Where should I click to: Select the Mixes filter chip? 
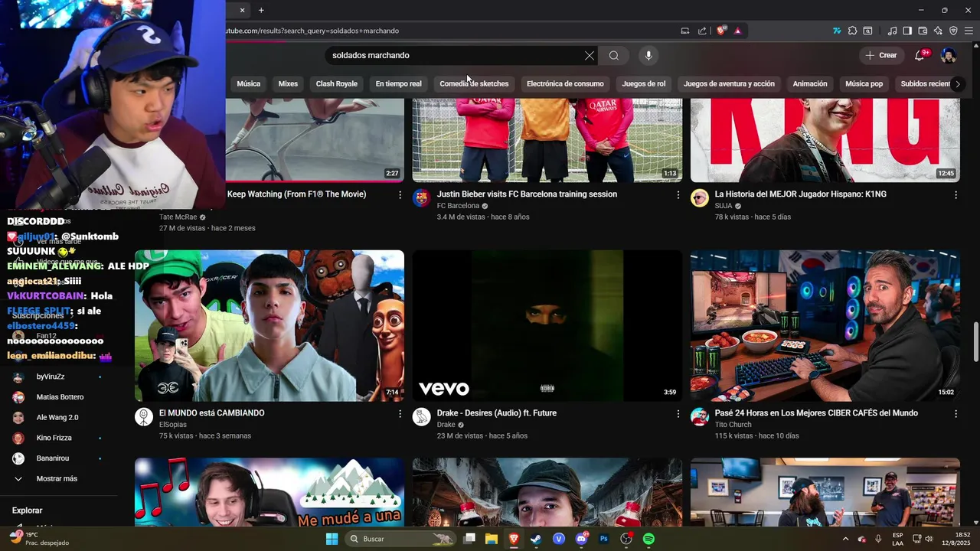click(x=288, y=83)
